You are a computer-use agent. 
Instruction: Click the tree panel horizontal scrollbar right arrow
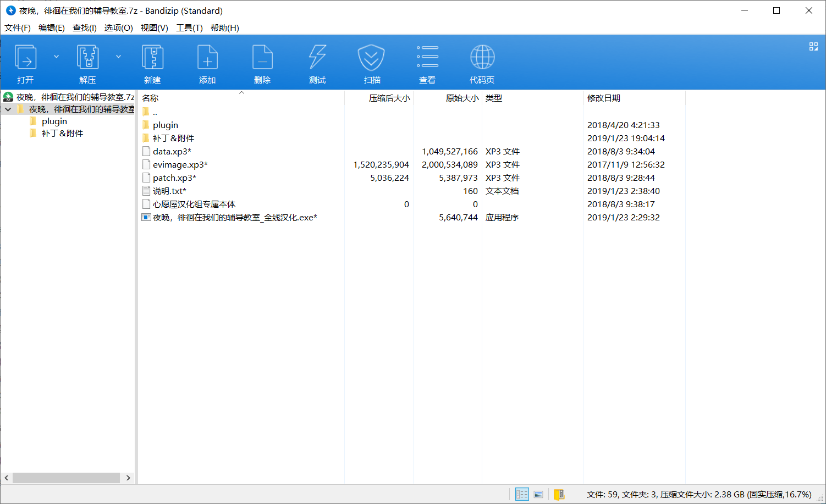128,478
